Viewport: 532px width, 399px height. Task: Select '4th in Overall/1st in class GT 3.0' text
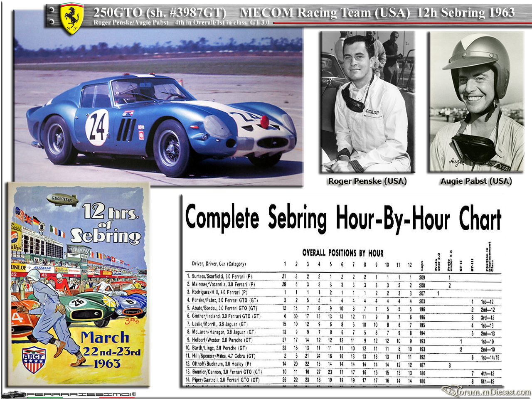coord(222,22)
